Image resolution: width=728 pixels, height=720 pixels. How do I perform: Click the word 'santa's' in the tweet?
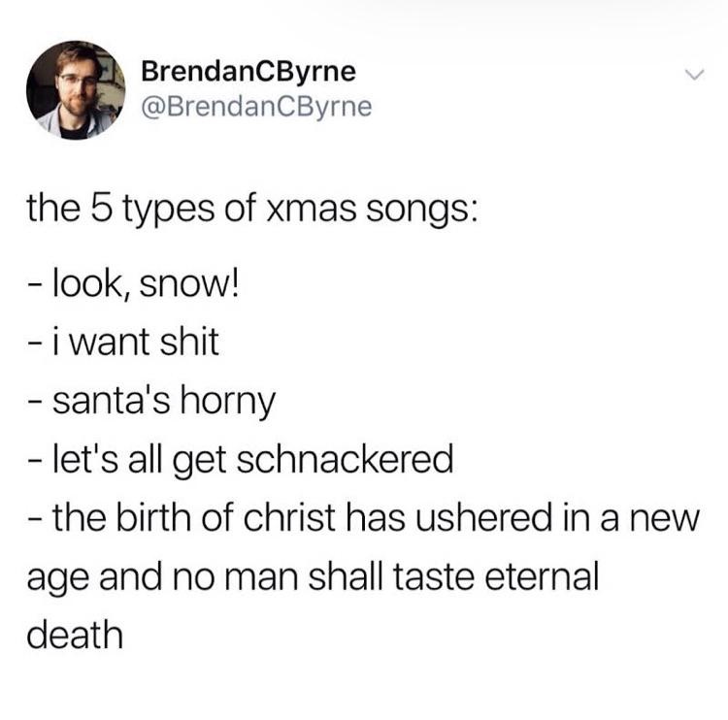point(112,400)
